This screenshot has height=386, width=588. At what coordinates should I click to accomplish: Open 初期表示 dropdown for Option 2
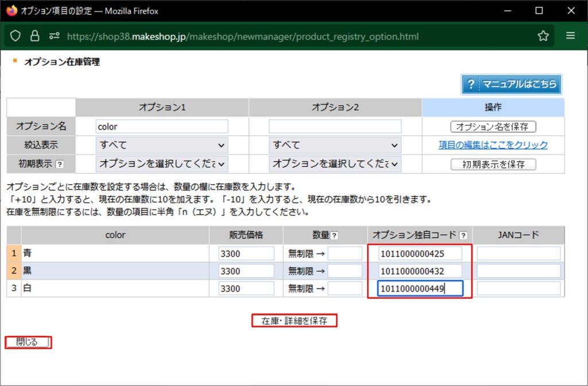pos(335,164)
